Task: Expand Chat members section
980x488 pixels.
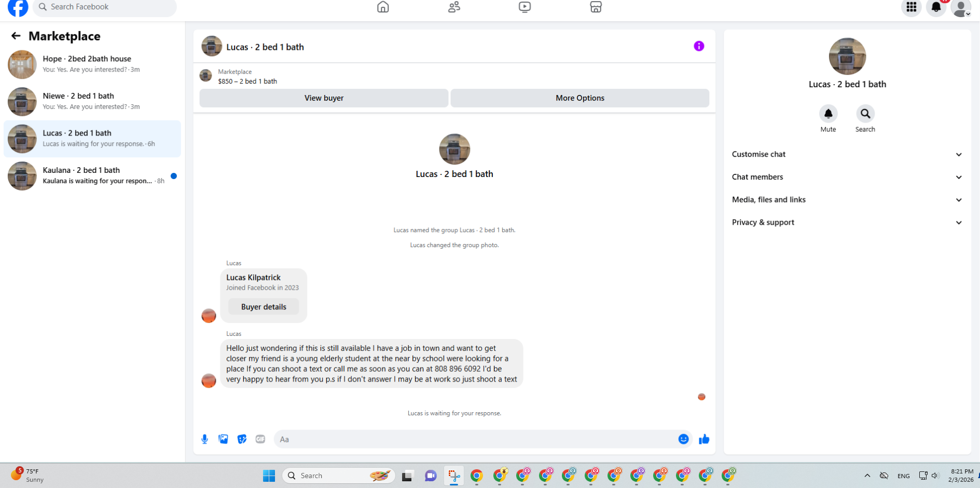Action: (847, 177)
